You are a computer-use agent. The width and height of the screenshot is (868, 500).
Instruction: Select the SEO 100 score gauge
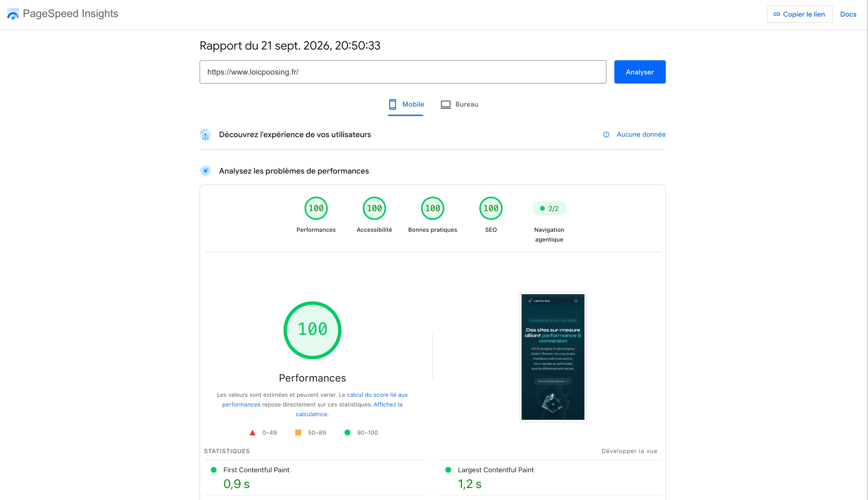[x=491, y=208]
